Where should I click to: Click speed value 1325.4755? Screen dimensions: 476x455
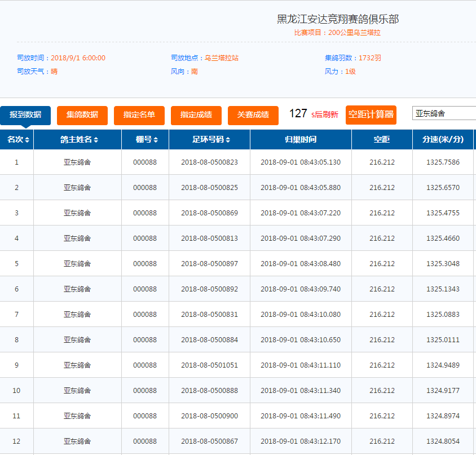click(443, 213)
